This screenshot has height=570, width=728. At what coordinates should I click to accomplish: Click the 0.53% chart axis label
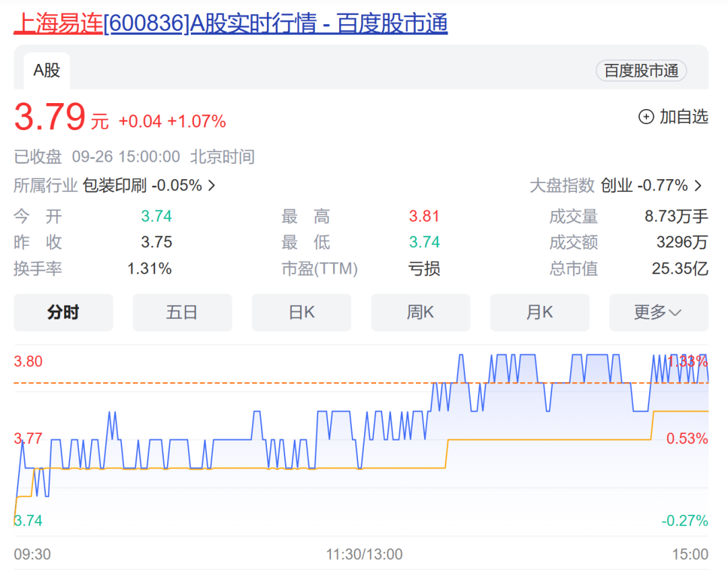click(687, 439)
